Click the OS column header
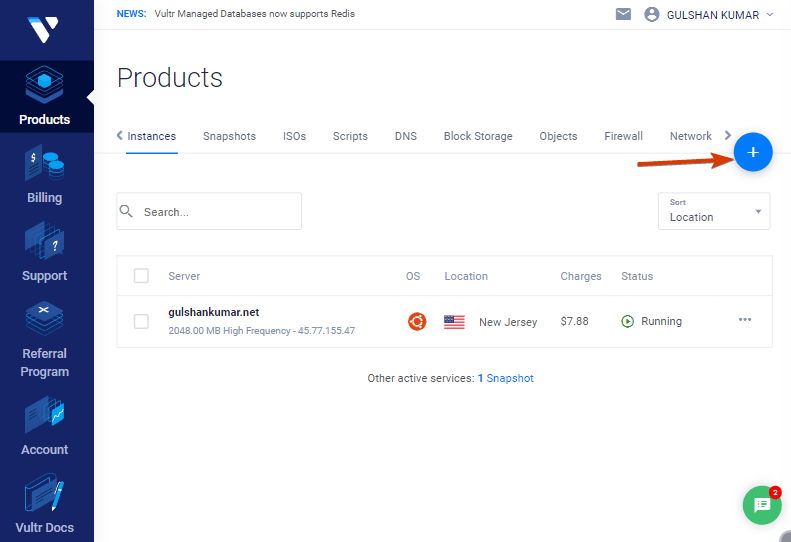 (413, 276)
